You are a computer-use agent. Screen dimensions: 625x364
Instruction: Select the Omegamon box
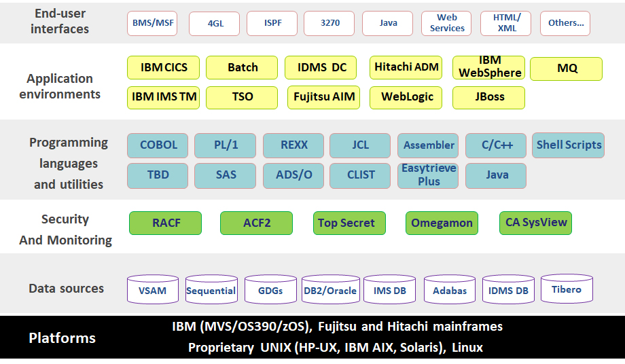(x=442, y=223)
